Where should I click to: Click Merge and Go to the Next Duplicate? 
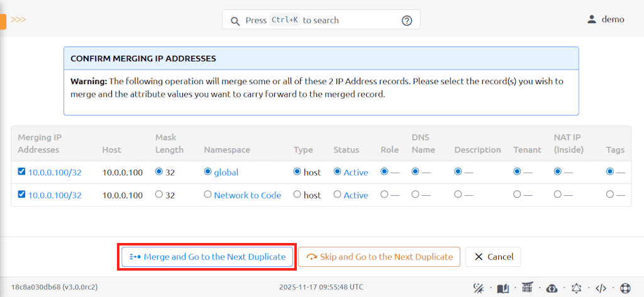tap(207, 257)
